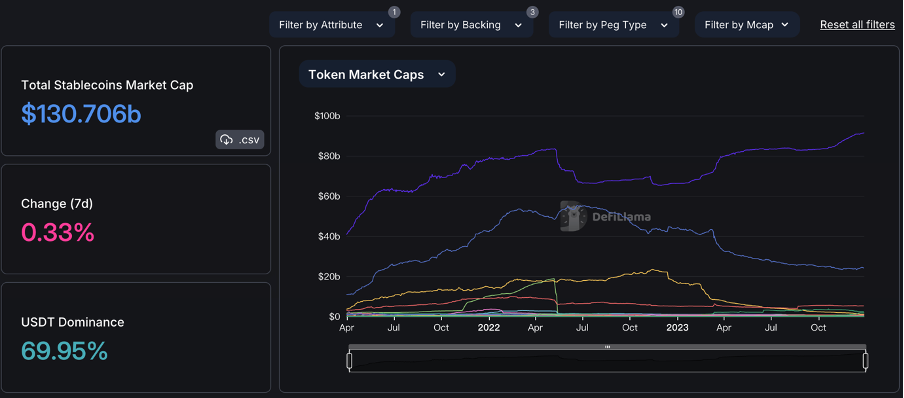Click the Change (7d) percentage card

coord(136,219)
